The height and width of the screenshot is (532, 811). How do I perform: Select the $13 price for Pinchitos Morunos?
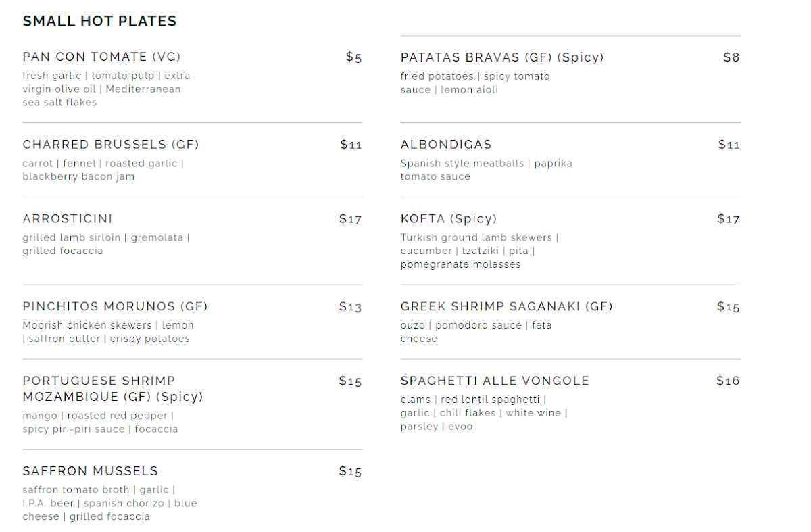point(351,307)
